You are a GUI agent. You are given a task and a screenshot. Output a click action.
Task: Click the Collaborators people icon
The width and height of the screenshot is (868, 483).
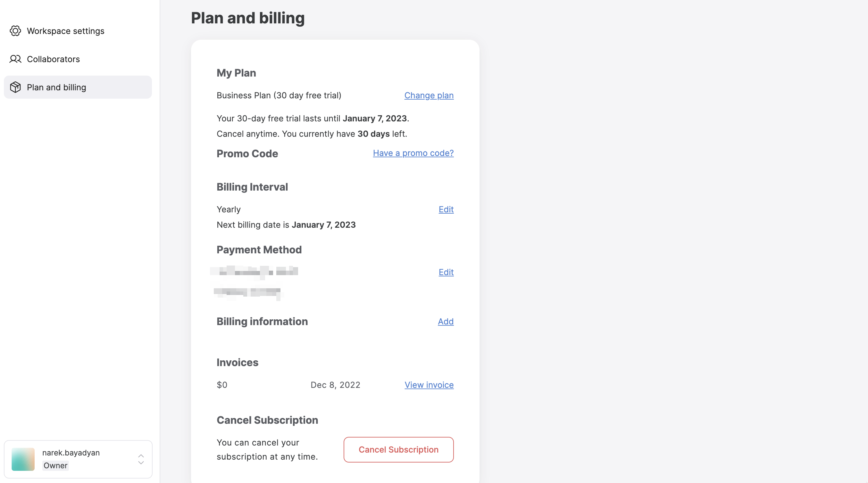pyautogui.click(x=15, y=59)
